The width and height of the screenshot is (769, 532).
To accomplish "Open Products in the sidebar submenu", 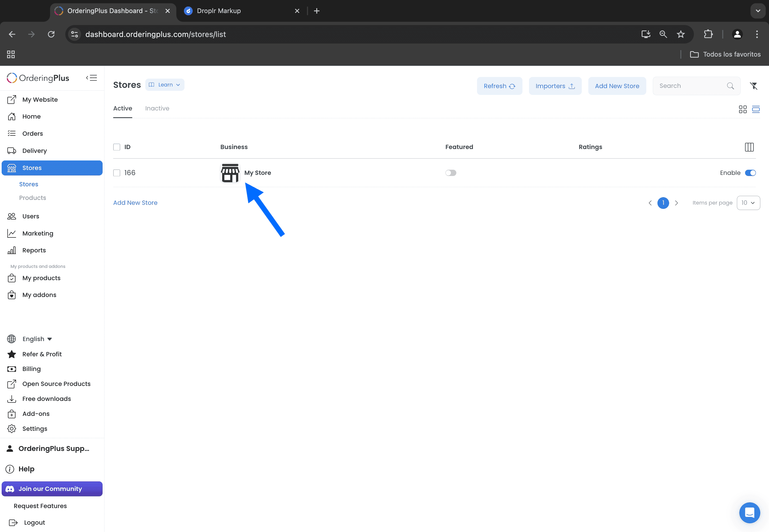I will click(x=33, y=198).
